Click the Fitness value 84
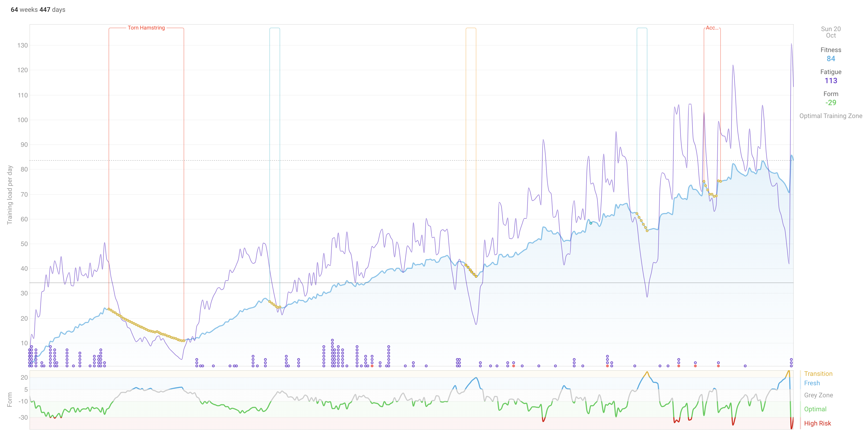 [x=830, y=59]
